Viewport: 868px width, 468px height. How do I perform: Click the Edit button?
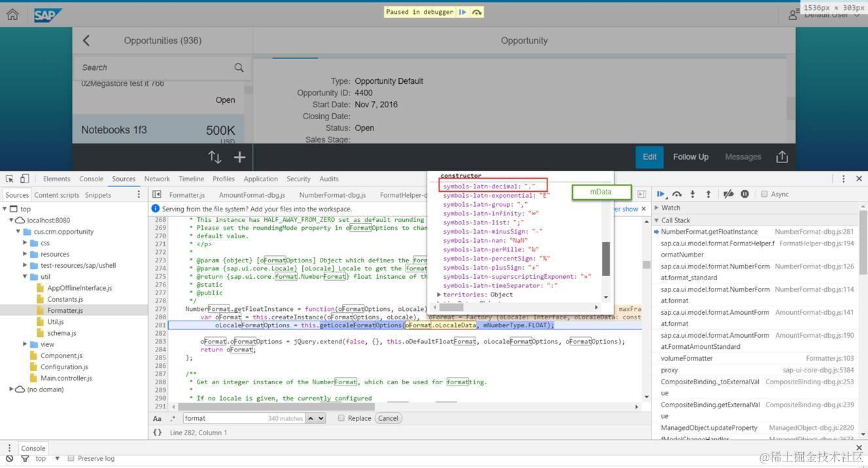click(650, 157)
